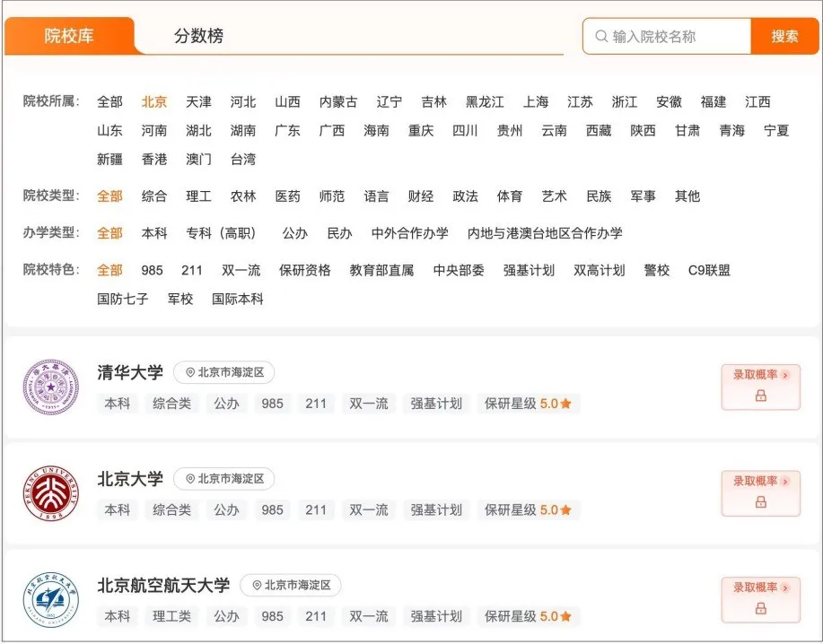Click the lock icon under Tsinghua 录取概率
823x644 pixels.
coord(760,396)
